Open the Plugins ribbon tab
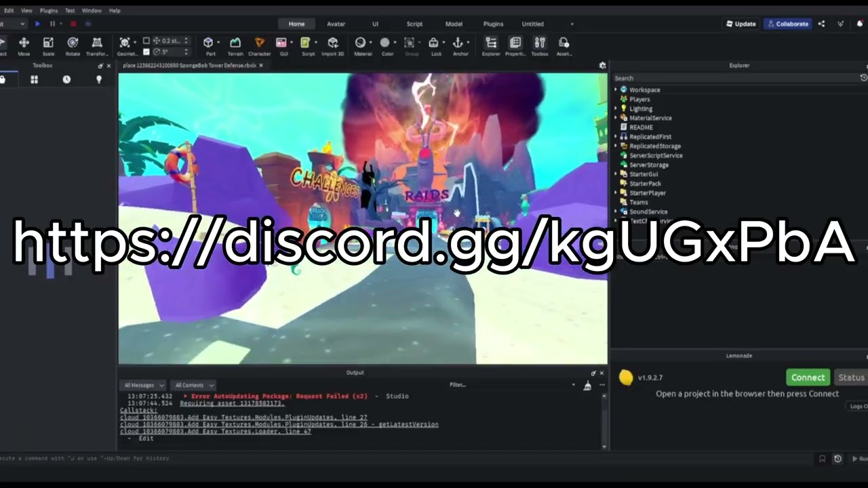The height and width of the screenshot is (488, 868). 493,24
